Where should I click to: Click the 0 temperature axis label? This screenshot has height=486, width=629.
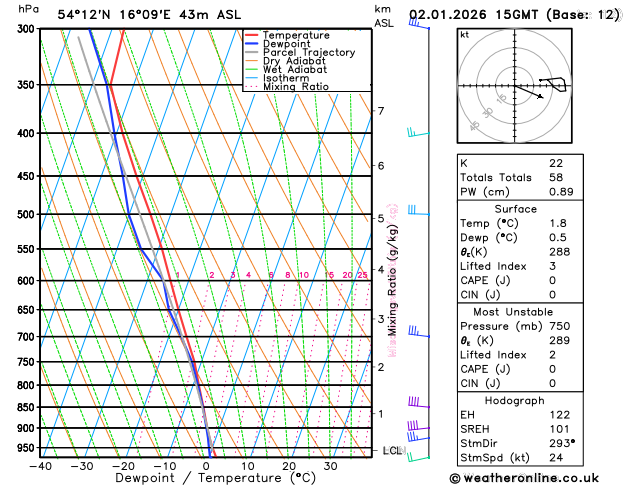point(206,466)
